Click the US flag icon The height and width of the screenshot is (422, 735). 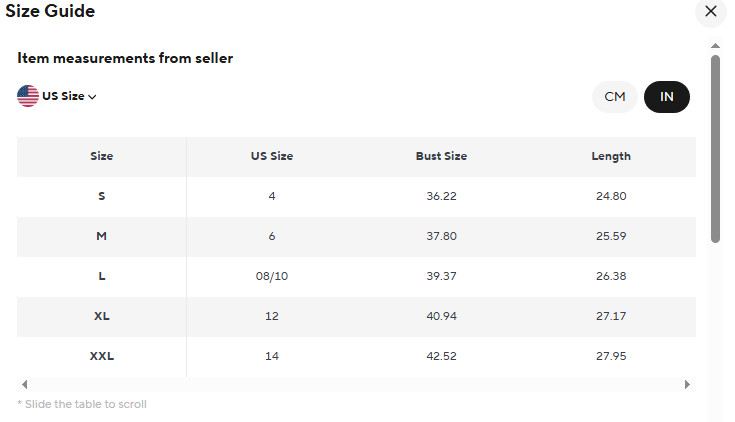28,96
